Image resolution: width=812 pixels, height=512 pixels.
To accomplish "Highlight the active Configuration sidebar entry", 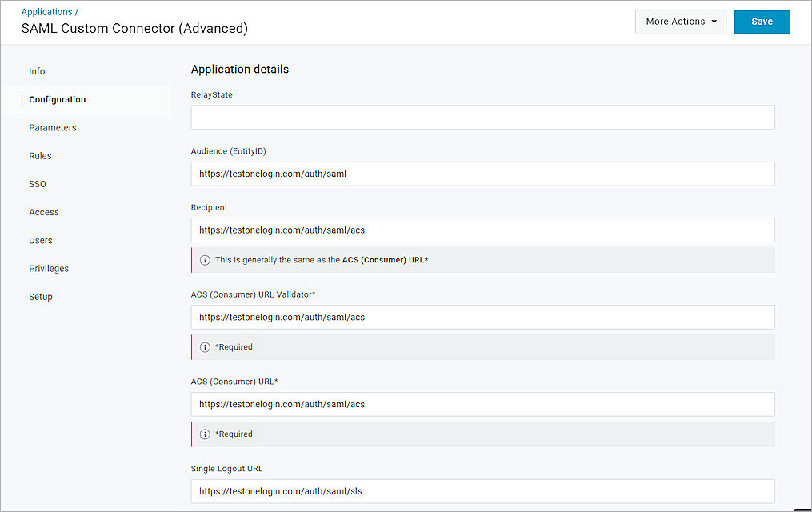I will (x=57, y=99).
